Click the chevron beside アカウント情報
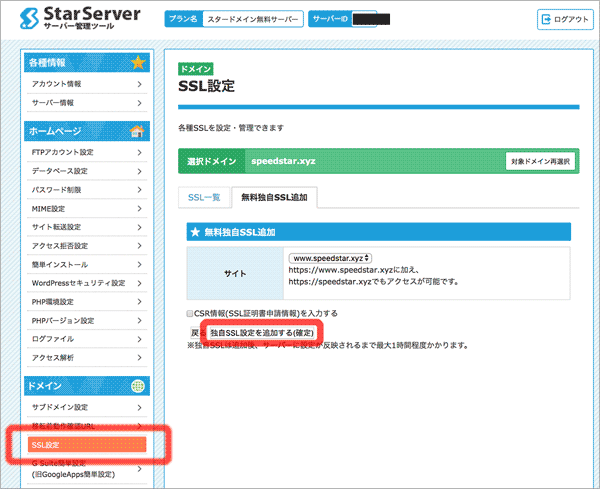This screenshot has width=600, height=489. pos(140,84)
